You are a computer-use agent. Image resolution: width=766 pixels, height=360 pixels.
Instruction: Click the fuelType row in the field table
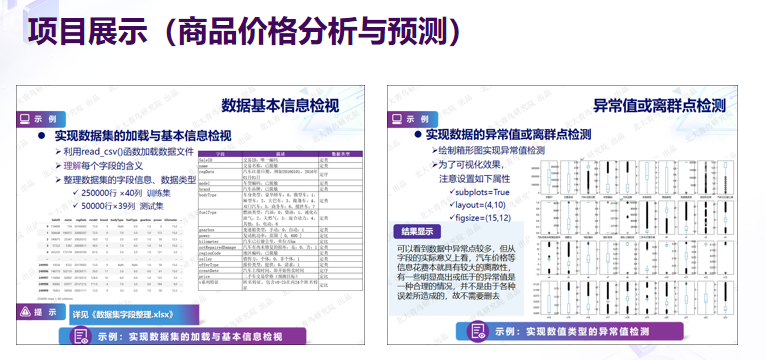pyautogui.click(x=280, y=217)
